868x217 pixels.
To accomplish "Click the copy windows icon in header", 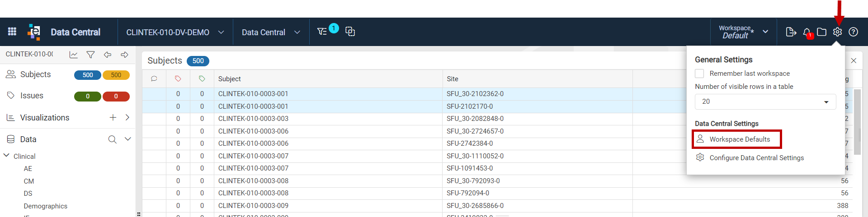I will point(350,32).
